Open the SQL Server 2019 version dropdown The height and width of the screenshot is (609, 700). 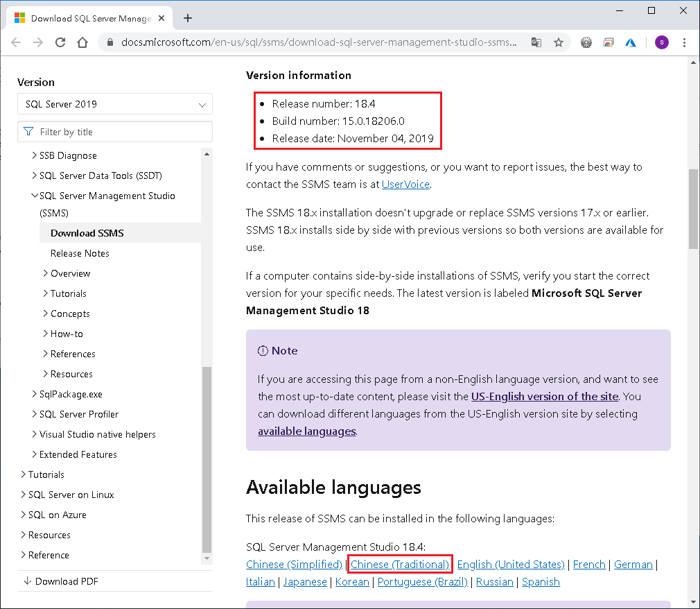pos(115,104)
